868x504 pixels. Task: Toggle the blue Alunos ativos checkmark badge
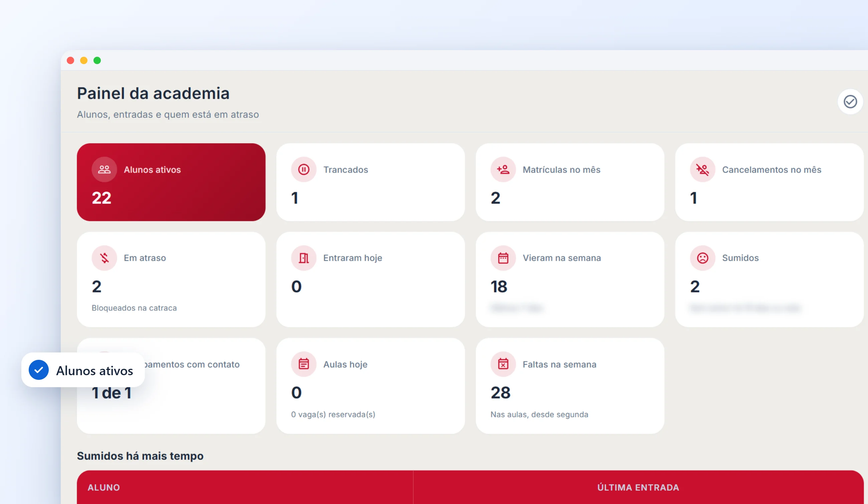click(x=39, y=370)
